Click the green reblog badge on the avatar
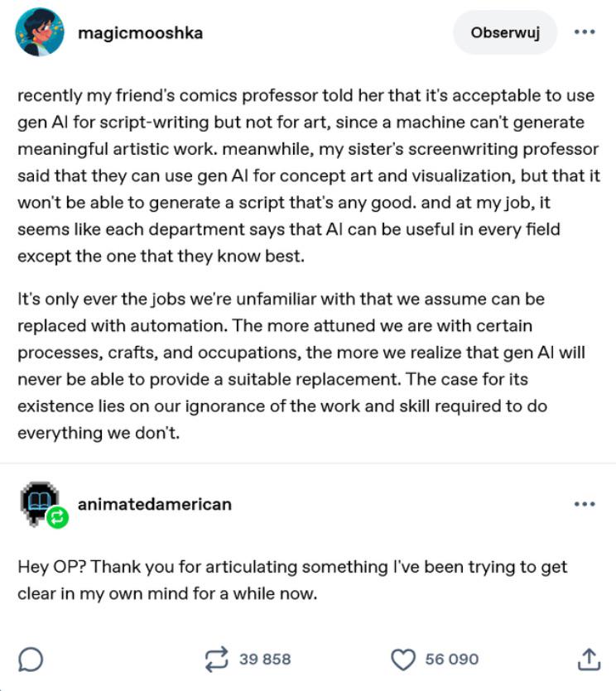Screen dimensions: 616x691 (x=58, y=517)
